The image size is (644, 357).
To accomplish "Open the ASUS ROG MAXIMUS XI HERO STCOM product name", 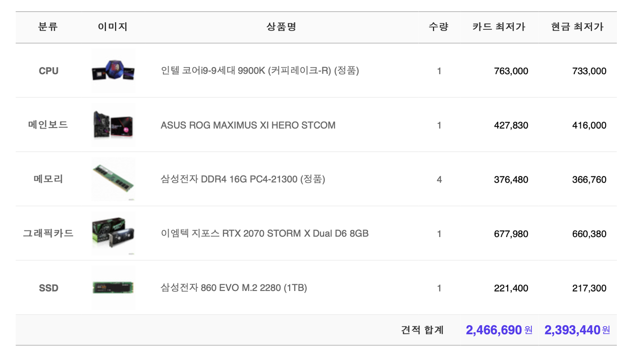I will (x=248, y=125).
